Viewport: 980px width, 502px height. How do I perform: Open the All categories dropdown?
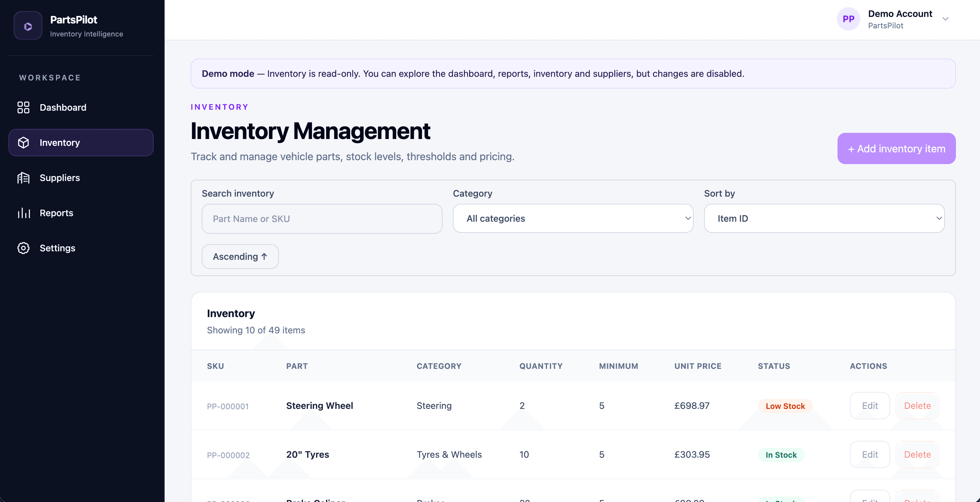(x=573, y=218)
